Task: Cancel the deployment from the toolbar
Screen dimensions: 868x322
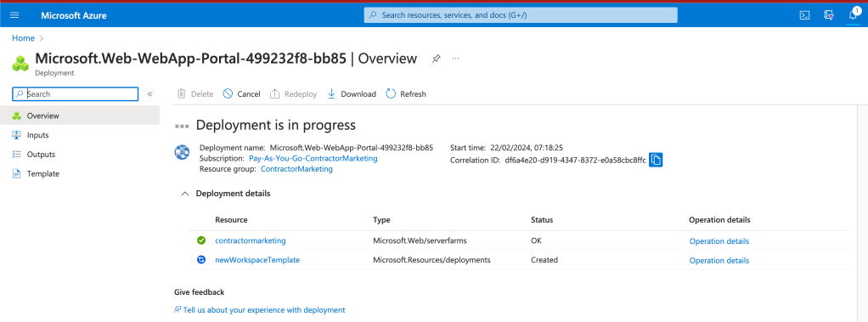Action: point(241,94)
